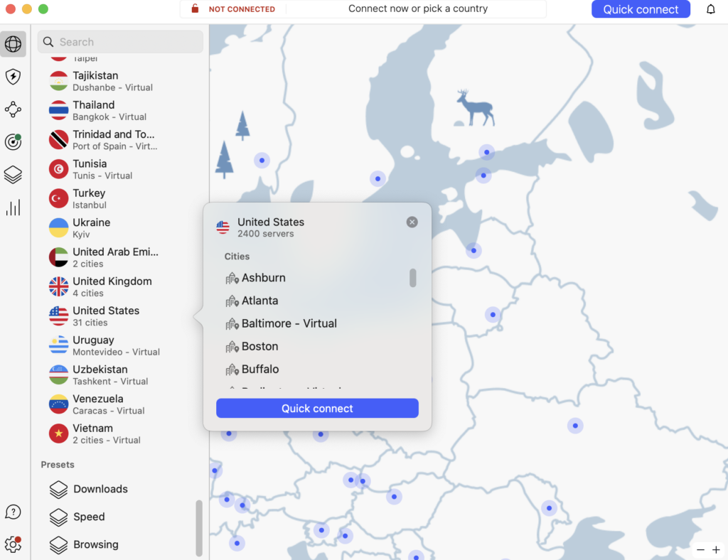Click the NOT CONNECTED status label
728x560 pixels.
(x=242, y=9)
